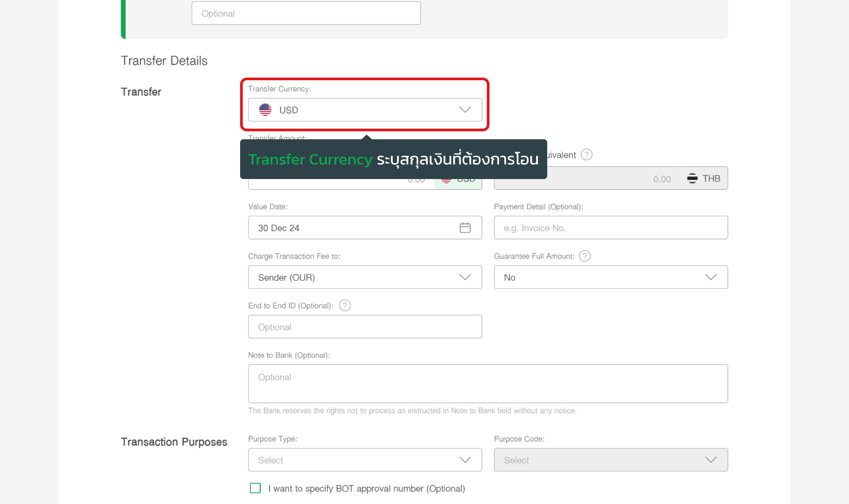This screenshot has width=849, height=504.
Task: Click the help icon next to Guarantee Full Amount
Action: [584, 256]
